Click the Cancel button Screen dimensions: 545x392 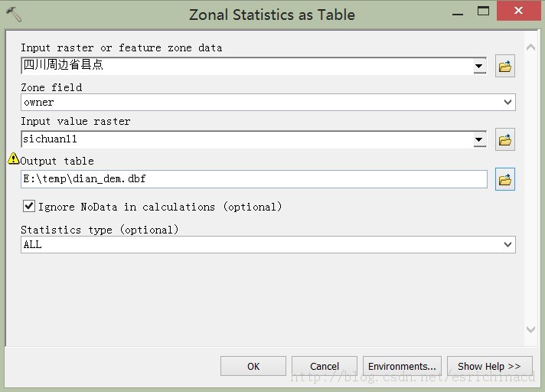325,366
